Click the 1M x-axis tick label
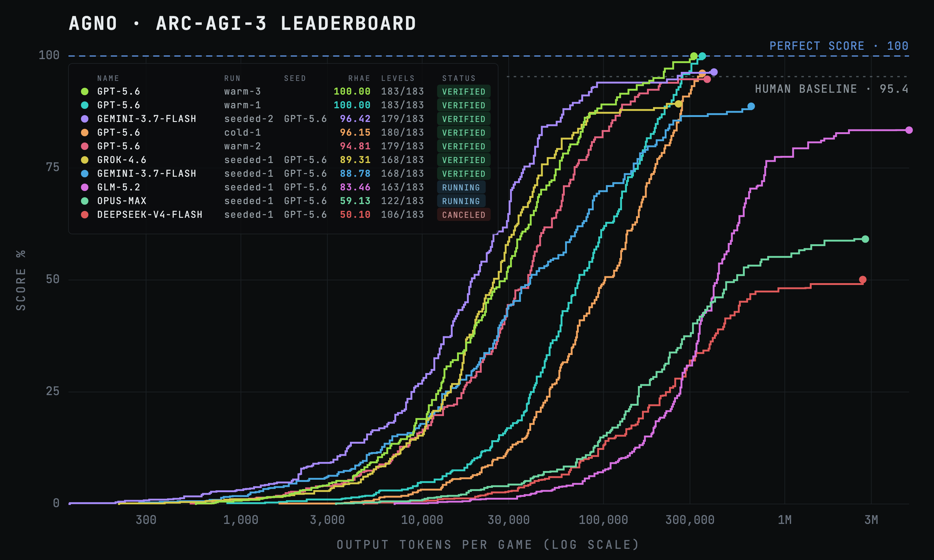Viewport: 934px width, 560px height. tap(785, 520)
